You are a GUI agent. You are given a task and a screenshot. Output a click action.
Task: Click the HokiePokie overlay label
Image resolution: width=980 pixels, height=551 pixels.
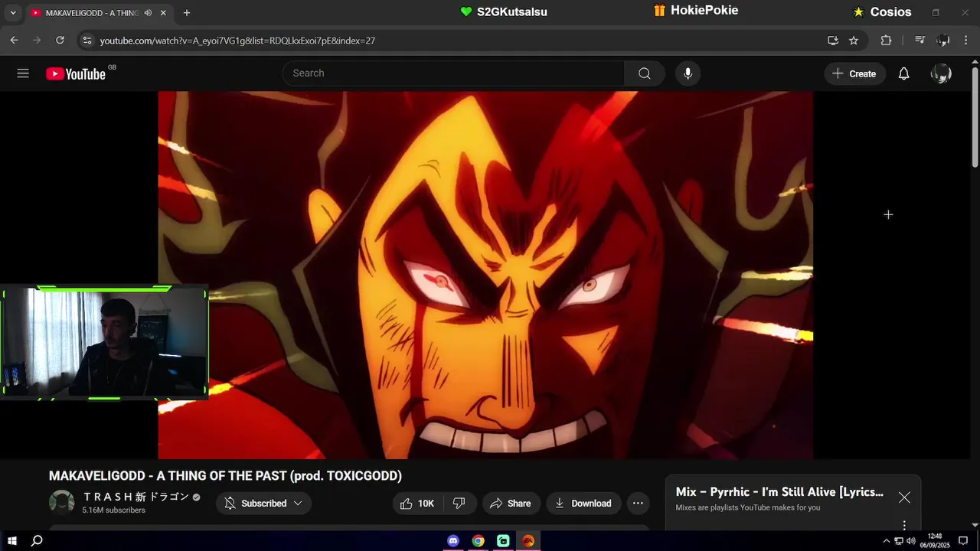[696, 10]
